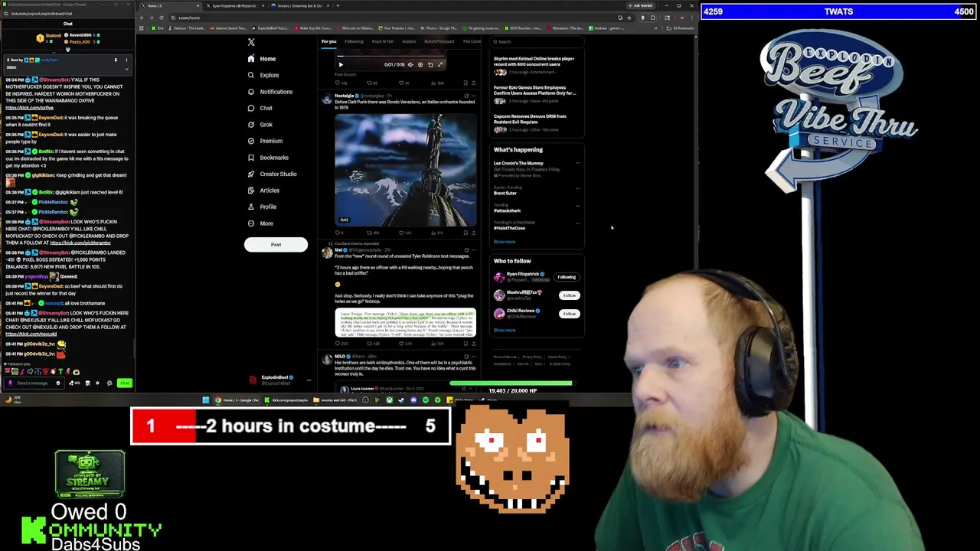Open Premium in the X sidebar
The width and height of the screenshot is (980, 551).
tap(265, 141)
